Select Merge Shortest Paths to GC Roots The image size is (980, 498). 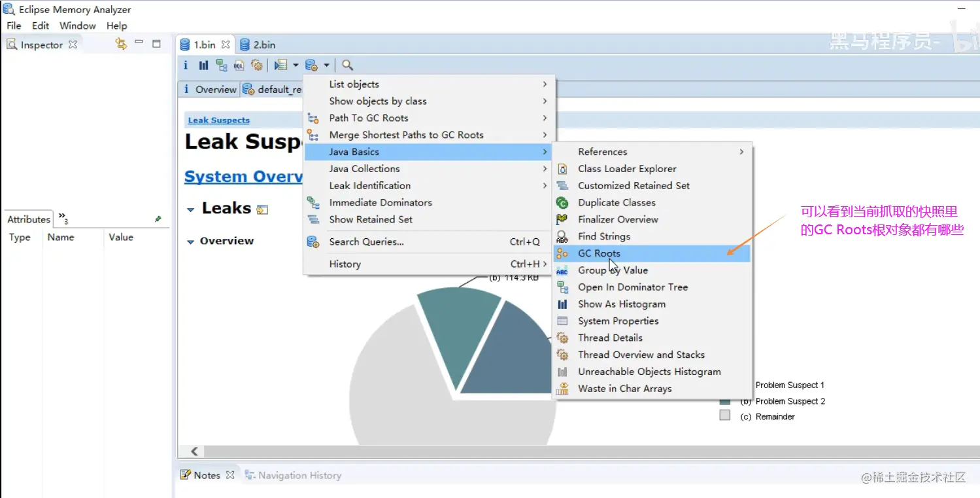(x=430, y=135)
